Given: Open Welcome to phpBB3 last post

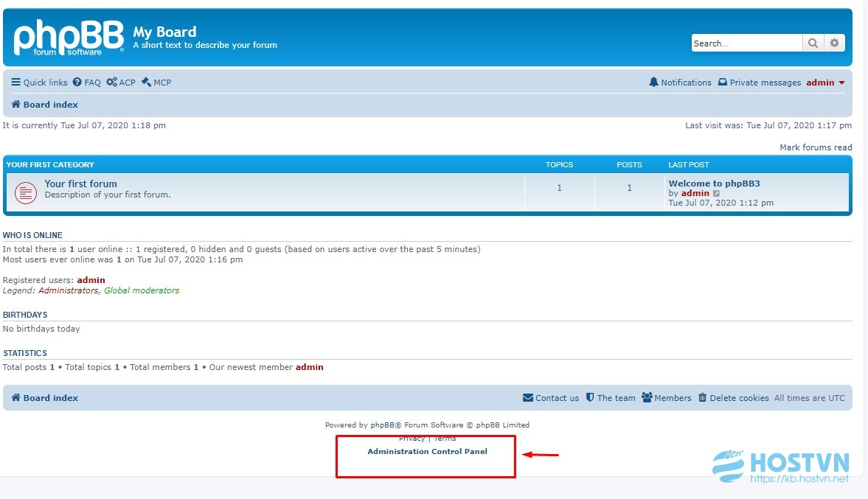Looking at the screenshot, I should (x=714, y=183).
